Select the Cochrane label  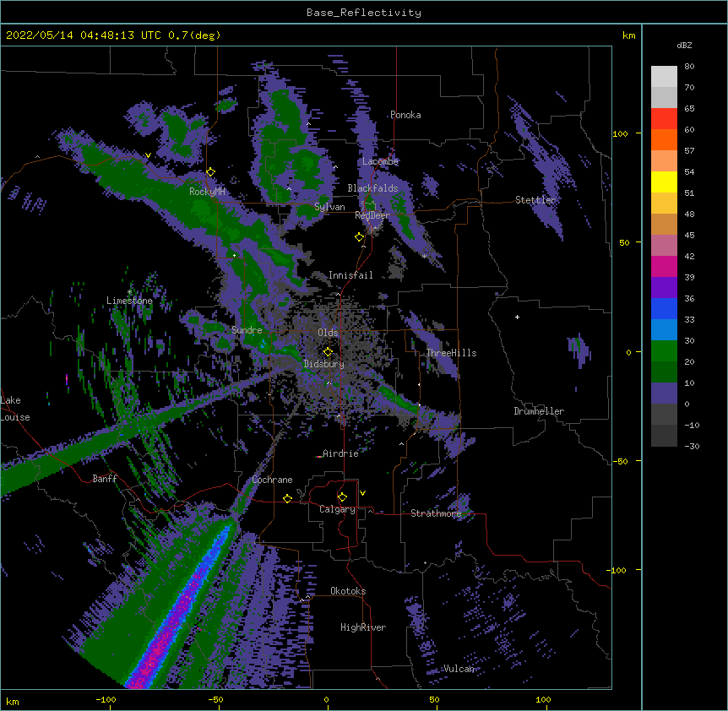[272, 480]
